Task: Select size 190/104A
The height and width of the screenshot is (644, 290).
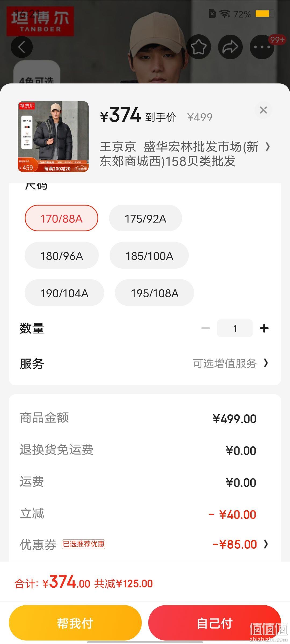Action: (x=64, y=293)
